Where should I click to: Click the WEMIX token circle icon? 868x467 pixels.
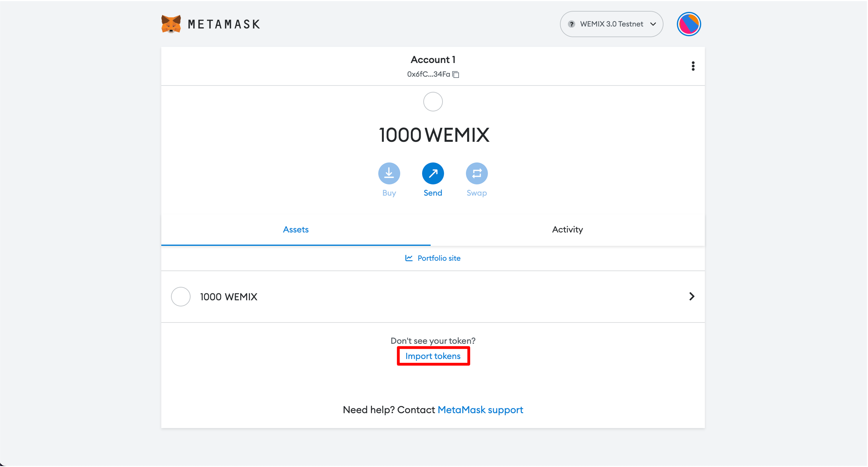click(x=181, y=297)
